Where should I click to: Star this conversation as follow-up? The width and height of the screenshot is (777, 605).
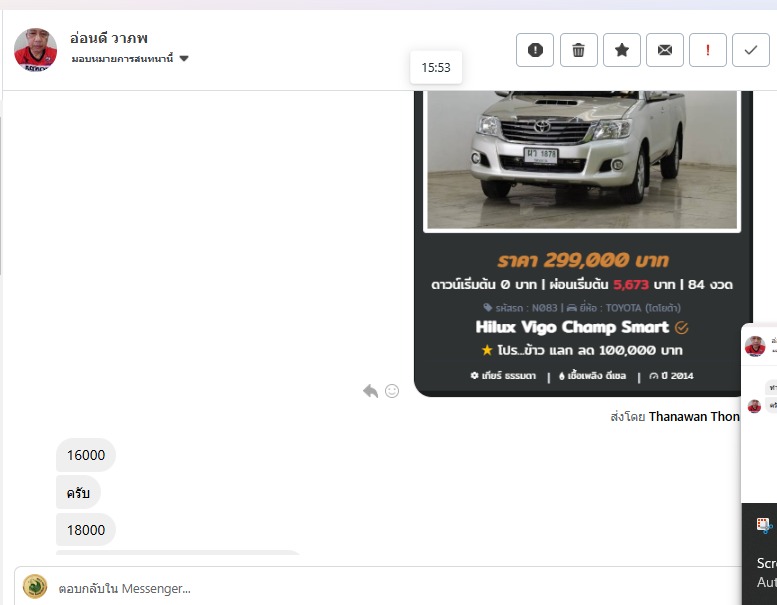621,50
